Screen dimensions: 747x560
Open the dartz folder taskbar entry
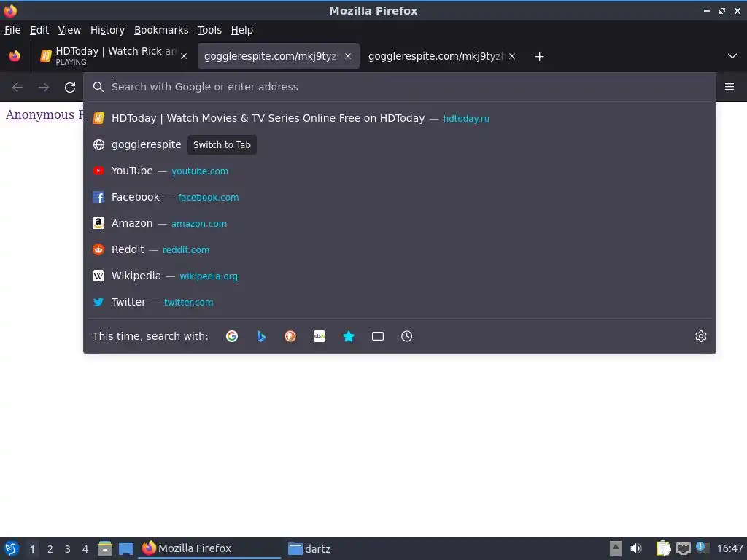coord(309,548)
